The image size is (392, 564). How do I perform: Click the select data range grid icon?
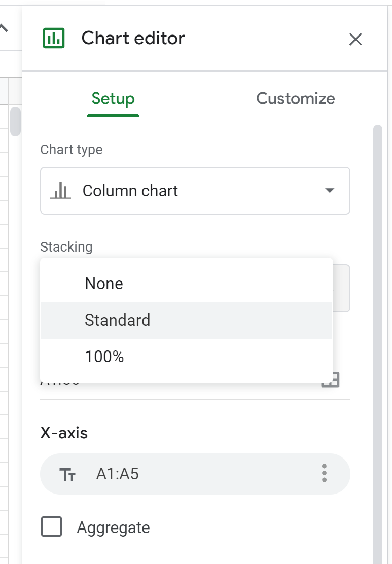click(330, 380)
